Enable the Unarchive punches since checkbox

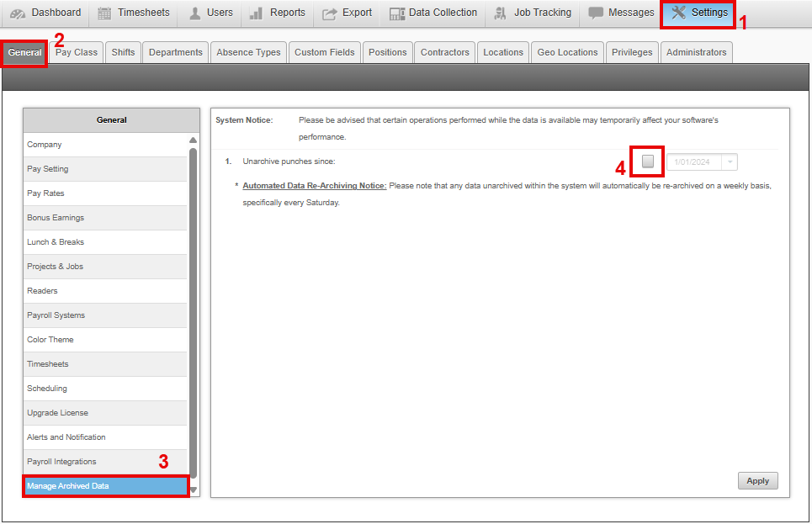tap(647, 161)
